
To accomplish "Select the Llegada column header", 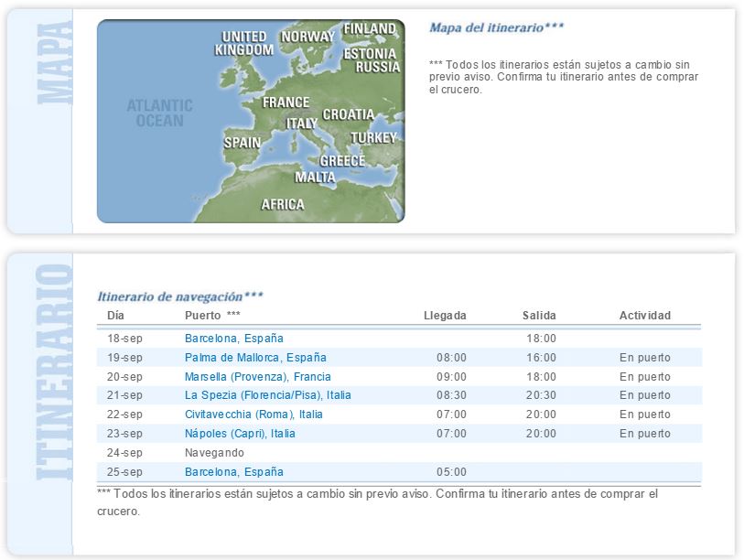I will pyautogui.click(x=445, y=316).
